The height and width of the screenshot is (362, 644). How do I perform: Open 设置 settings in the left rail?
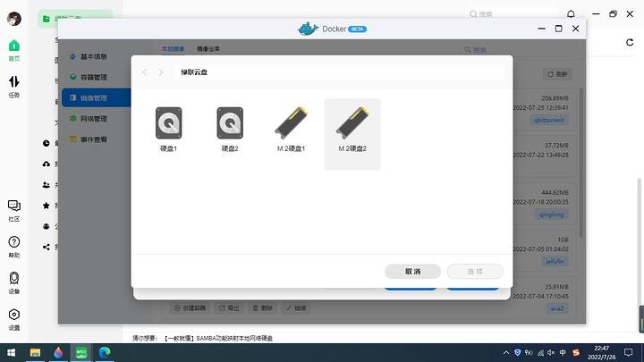coord(14,319)
